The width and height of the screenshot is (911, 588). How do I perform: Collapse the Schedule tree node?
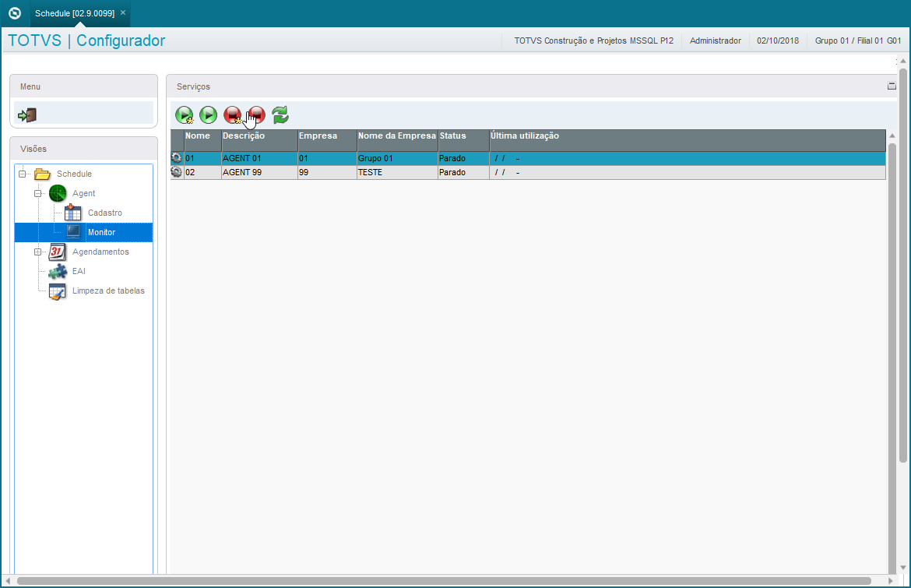22,174
